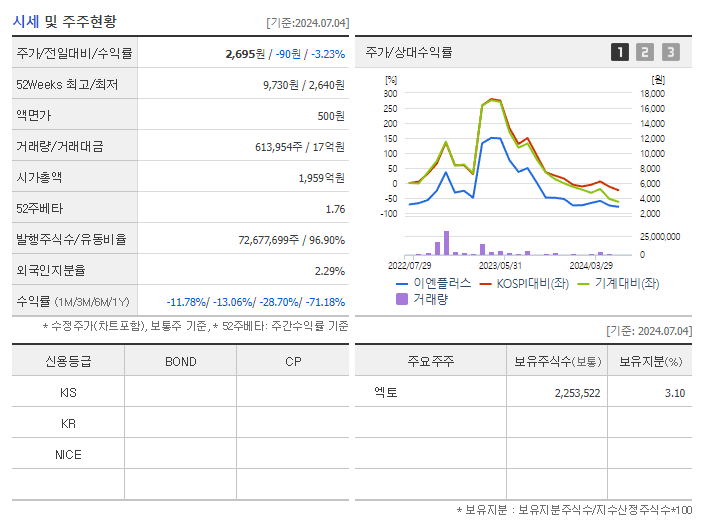702x525 pixels.
Task: Click the 보유주식수(보통) column header
Action: (x=557, y=361)
